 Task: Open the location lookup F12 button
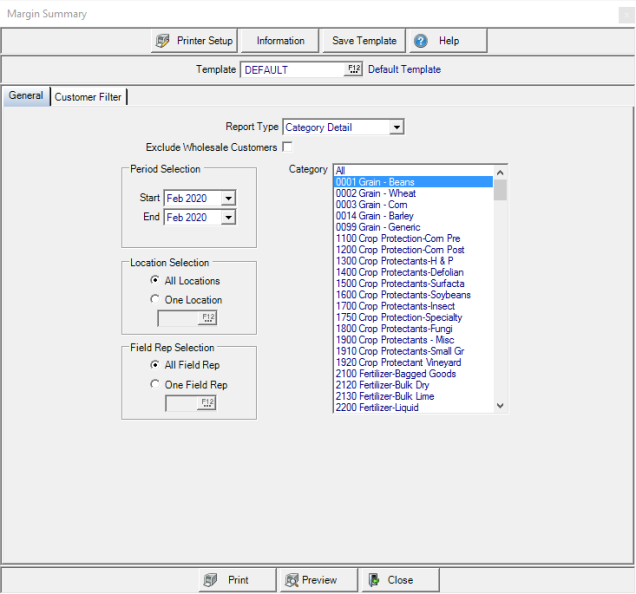click(208, 318)
